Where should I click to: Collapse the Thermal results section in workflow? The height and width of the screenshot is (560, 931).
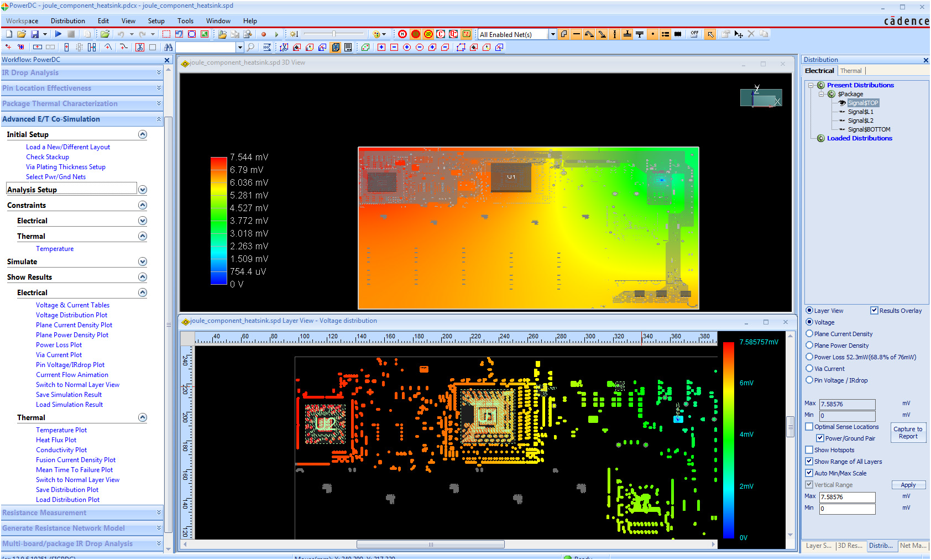143,417
